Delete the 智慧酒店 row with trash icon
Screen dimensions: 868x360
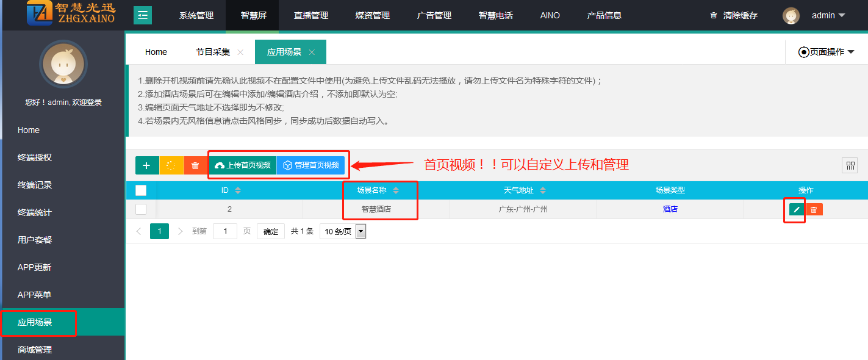814,209
